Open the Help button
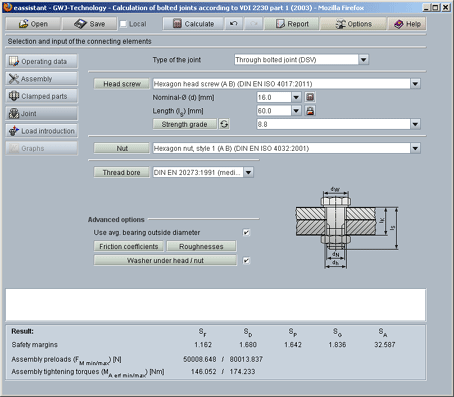 click(x=407, y=24)
